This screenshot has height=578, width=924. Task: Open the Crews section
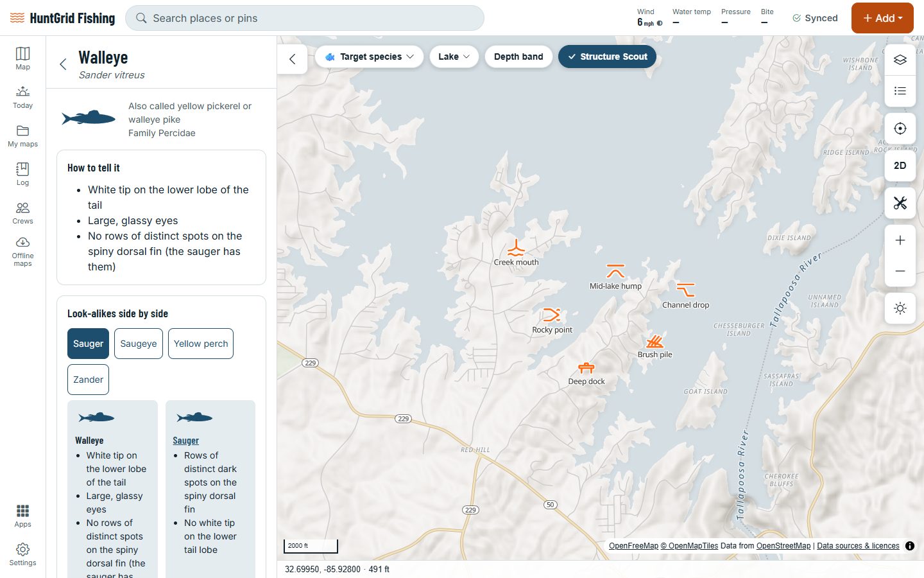pyautogui.click(x=22, y=213)
